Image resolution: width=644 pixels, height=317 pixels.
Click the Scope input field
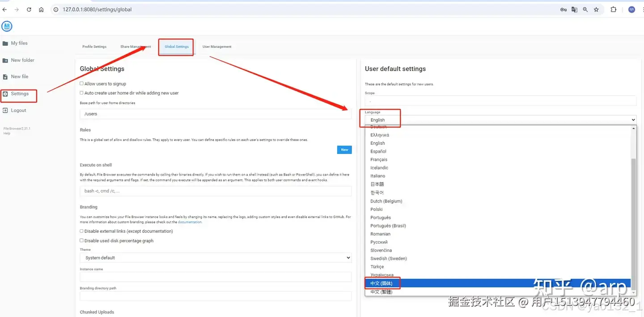pos(500,101)
